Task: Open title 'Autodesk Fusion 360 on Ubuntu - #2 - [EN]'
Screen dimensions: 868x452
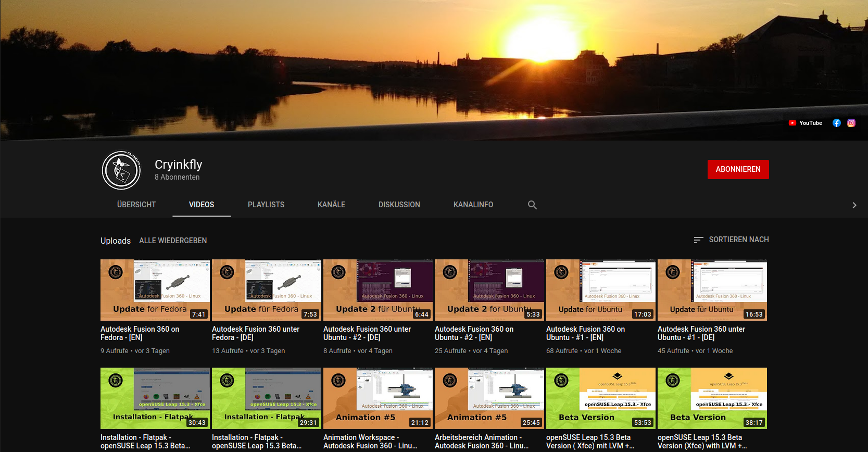Action: pos(474,333)
